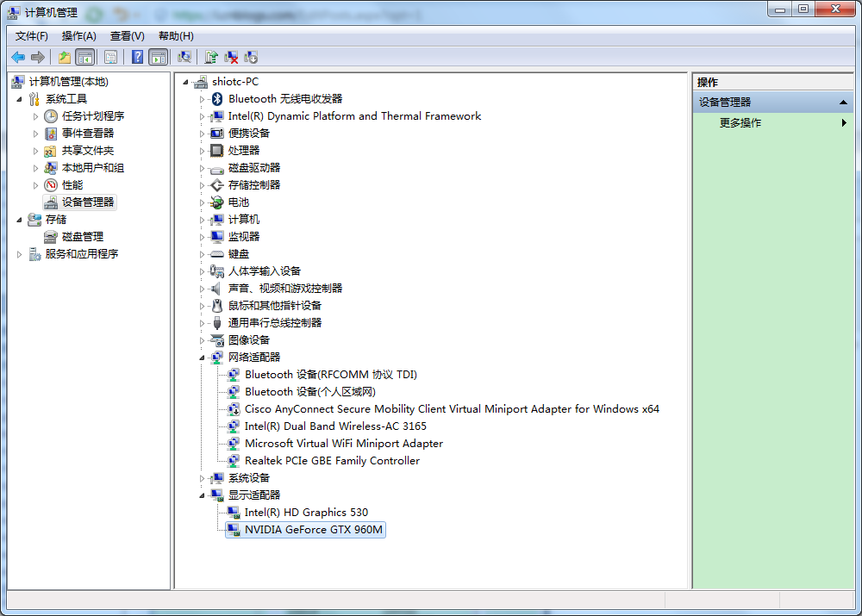Image resolution: width=862 pixels, height=616 pixels.
Task: Click the gray Forward arrow in toolbar
Action: [38, 57]
